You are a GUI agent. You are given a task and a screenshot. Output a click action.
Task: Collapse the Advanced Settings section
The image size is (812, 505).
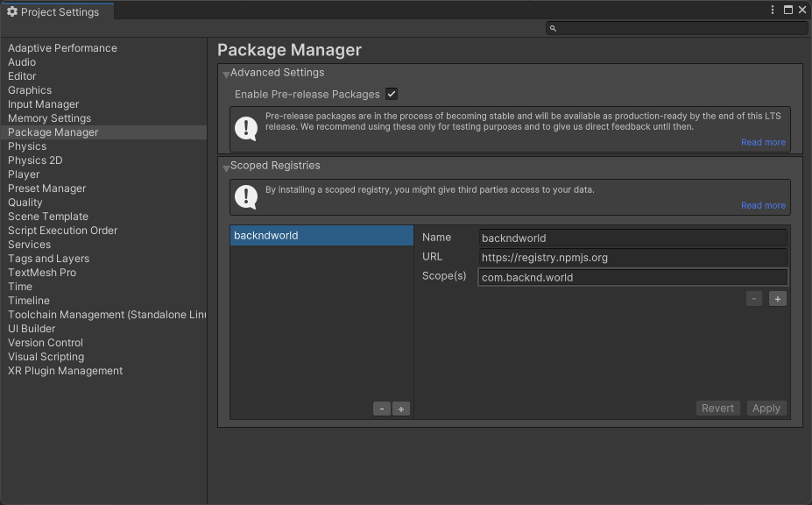pyautogui.click(x=226, y=75)
